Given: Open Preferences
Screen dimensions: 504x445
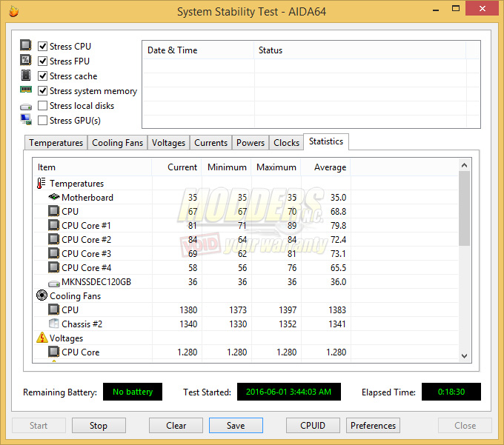Looking at the screenshot, I should (373, 426).
